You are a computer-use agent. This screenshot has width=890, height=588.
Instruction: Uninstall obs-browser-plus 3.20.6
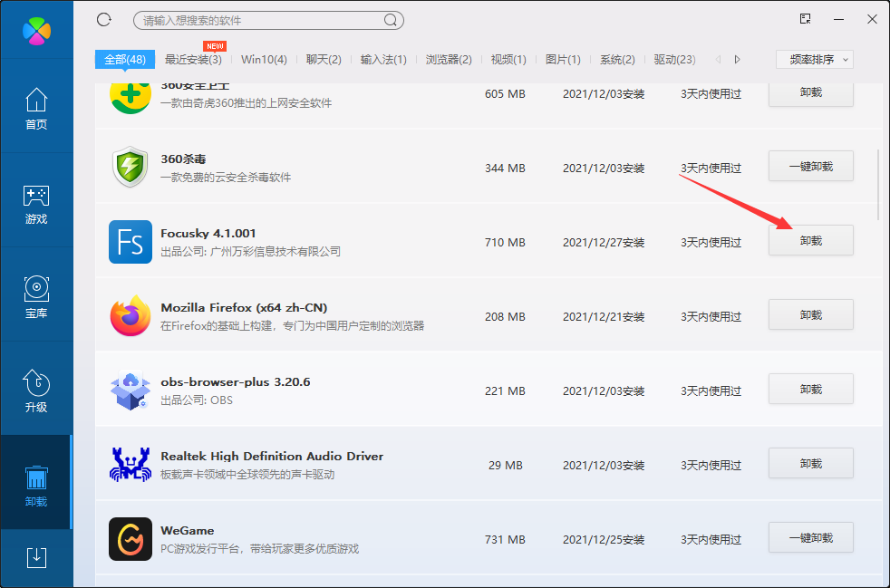811,390
